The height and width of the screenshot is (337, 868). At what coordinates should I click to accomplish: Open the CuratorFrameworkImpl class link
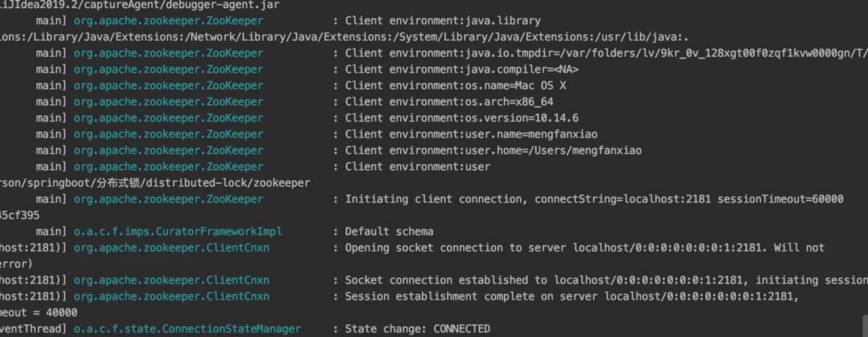pos(178,232)
